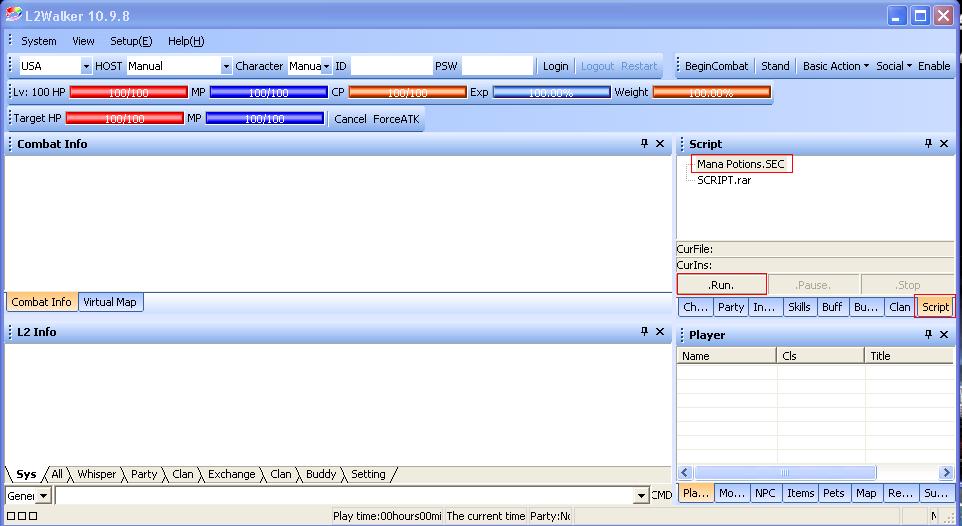Expand the USA server dropdown
The height and width of the screenshot is (526, 962).
point(86,66)
